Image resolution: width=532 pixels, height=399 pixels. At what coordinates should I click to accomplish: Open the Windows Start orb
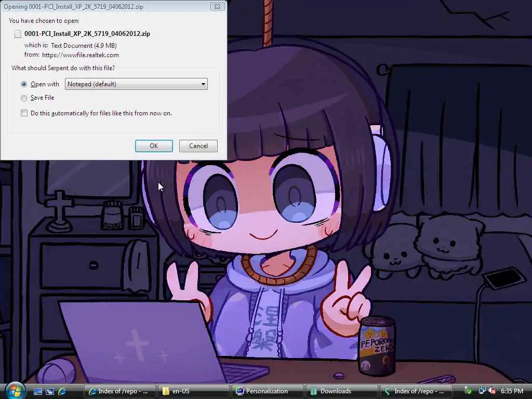tap(14, 391)
